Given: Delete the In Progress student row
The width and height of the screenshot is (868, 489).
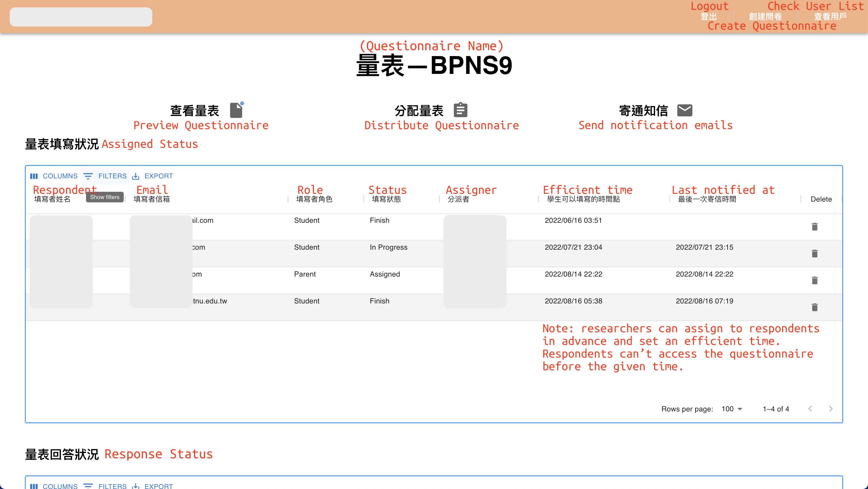Looking at the screenshot, I should point(815,254).
